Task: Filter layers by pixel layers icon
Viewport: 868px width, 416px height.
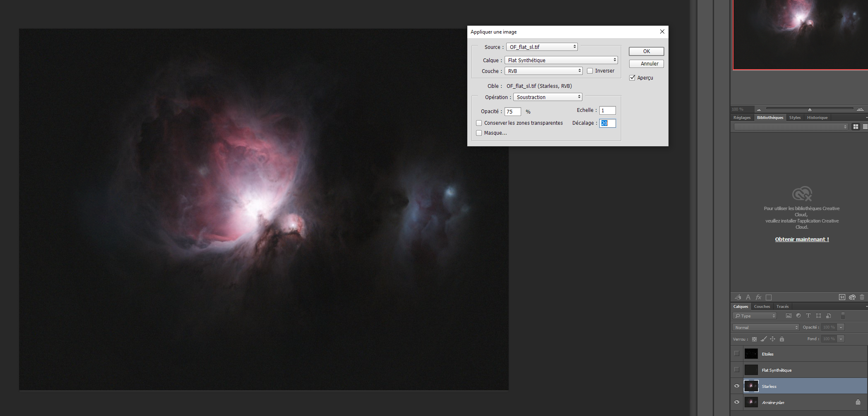Action: (789, 316)
